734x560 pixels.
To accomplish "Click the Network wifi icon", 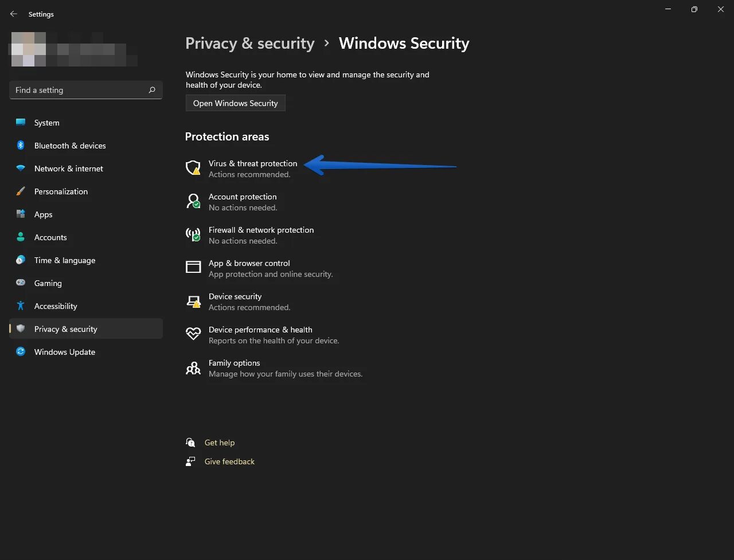I will coord(21,169).
